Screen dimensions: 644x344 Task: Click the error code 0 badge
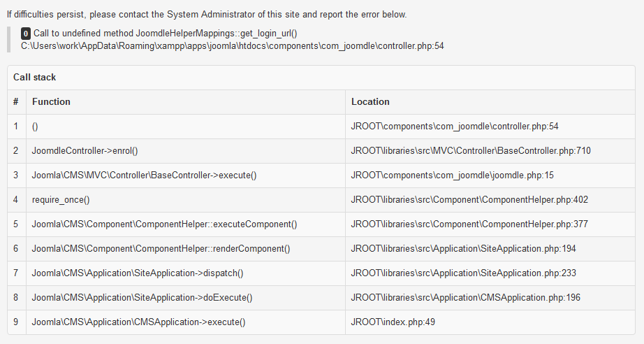[x=26, y=34]
